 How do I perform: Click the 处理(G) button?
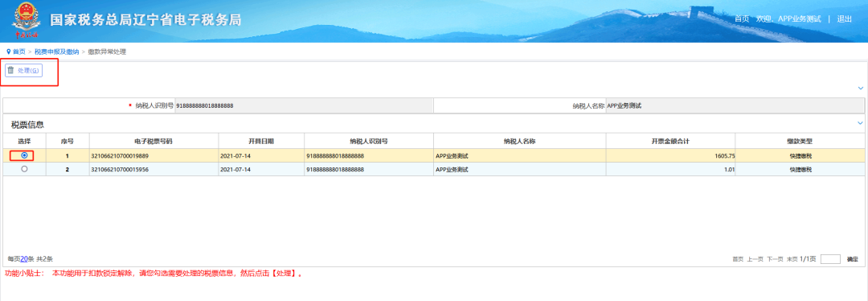point(24,70)
